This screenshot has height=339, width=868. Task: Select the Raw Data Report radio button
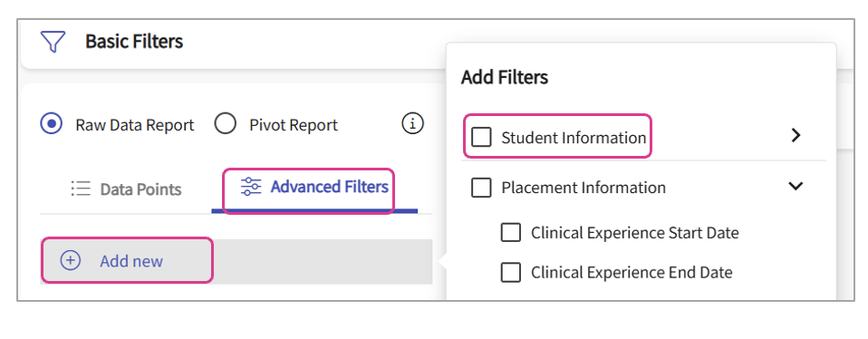click(x=51, y=124)
